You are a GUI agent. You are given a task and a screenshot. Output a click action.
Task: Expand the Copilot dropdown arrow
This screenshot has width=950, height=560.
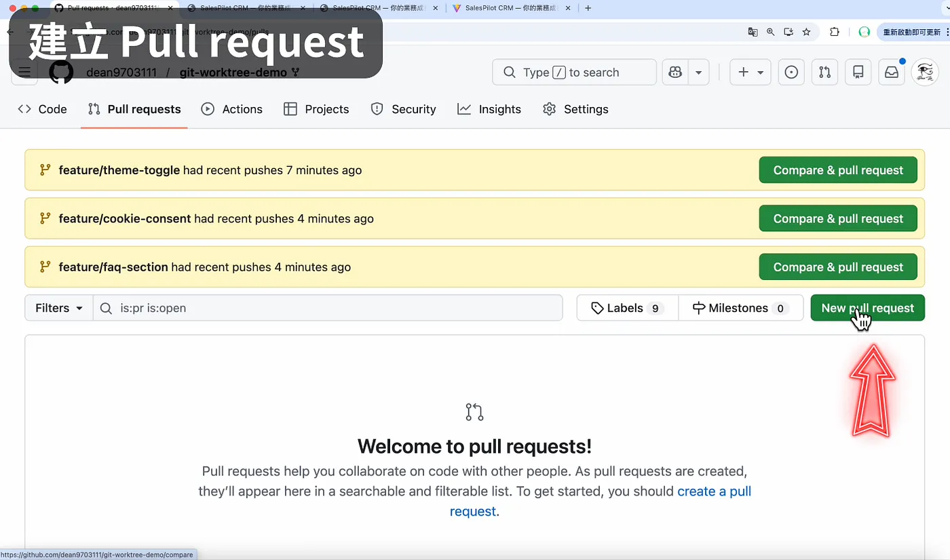click(x=698, y=73)
